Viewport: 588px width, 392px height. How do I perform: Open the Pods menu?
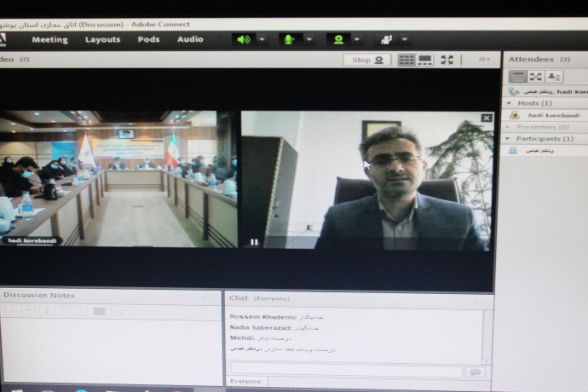coord(148,39)
